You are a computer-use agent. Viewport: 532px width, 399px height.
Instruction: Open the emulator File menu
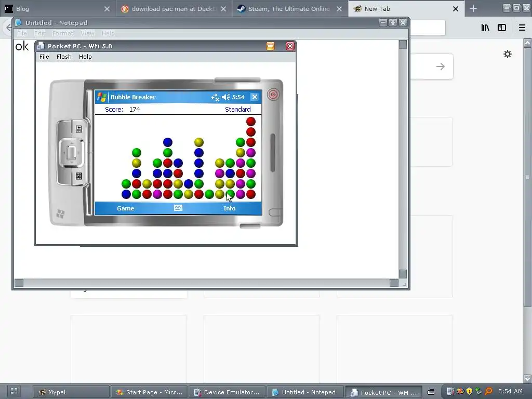(44, 57)
